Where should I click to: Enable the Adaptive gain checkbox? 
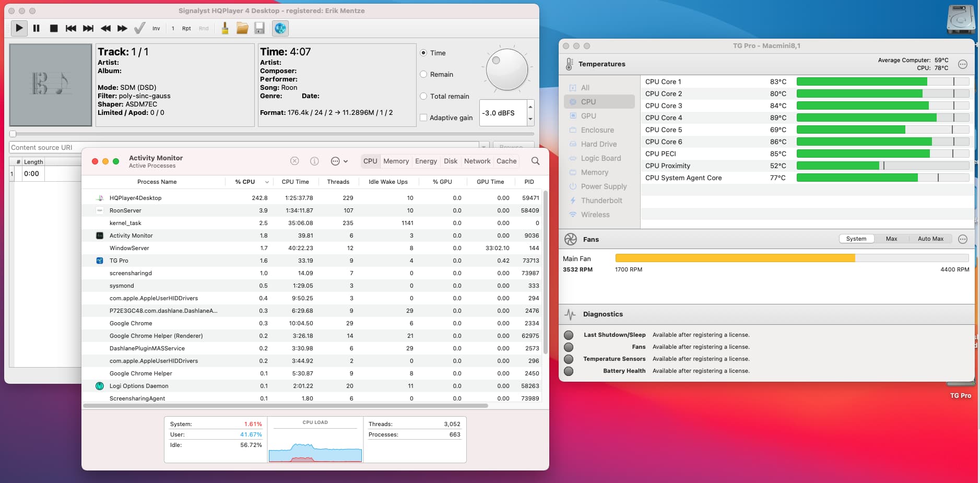pos(424,118)
